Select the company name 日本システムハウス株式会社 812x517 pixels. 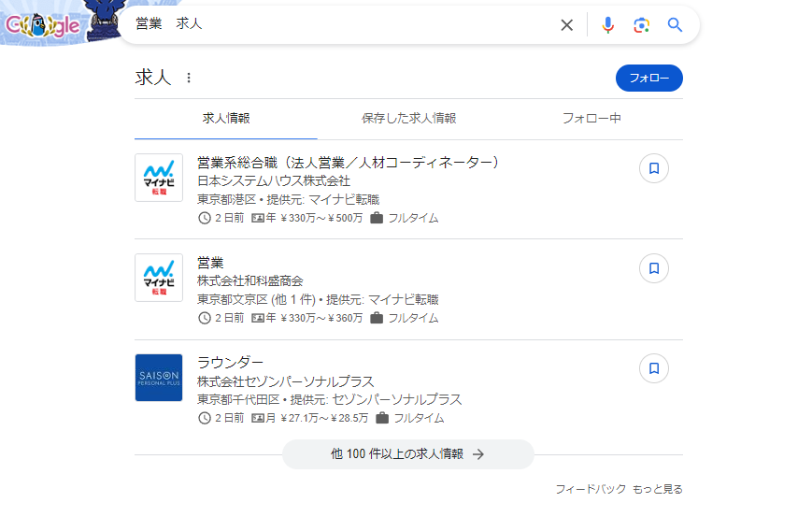pos(274,181)
